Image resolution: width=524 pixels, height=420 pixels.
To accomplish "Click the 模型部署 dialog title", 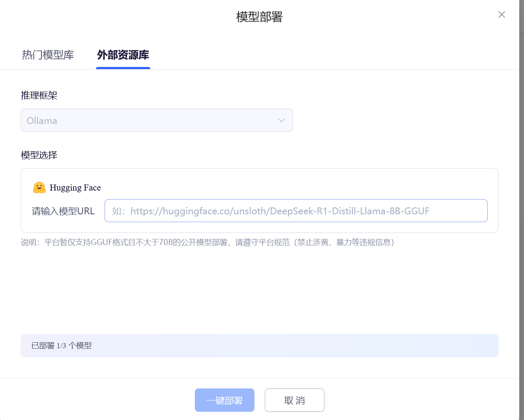I will pos(259,17).
